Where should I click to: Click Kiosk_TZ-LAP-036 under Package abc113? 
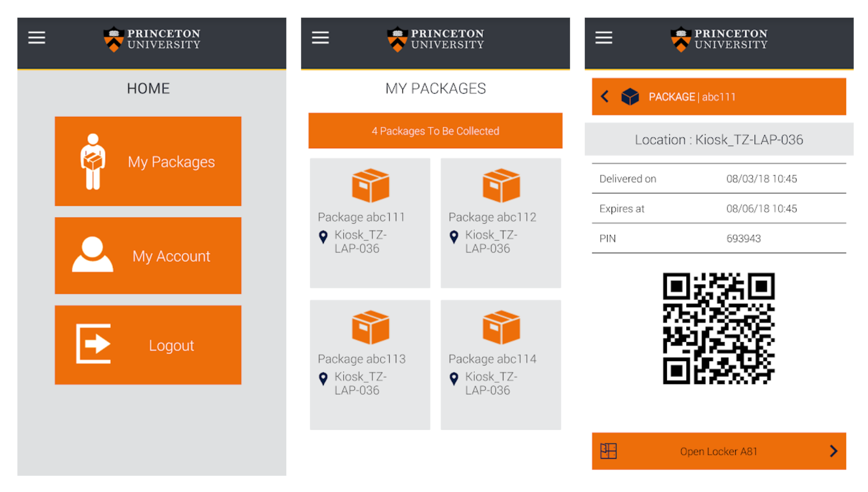(360, 383)
